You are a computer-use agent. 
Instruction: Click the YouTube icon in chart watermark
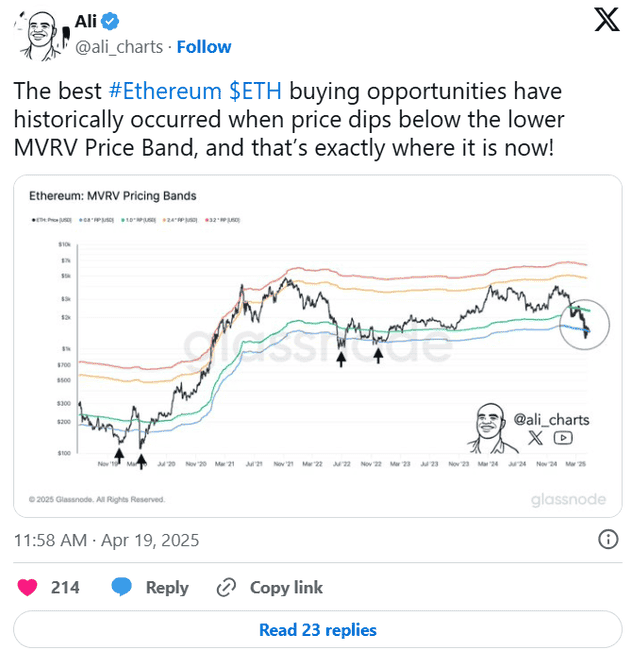[563, 437]
